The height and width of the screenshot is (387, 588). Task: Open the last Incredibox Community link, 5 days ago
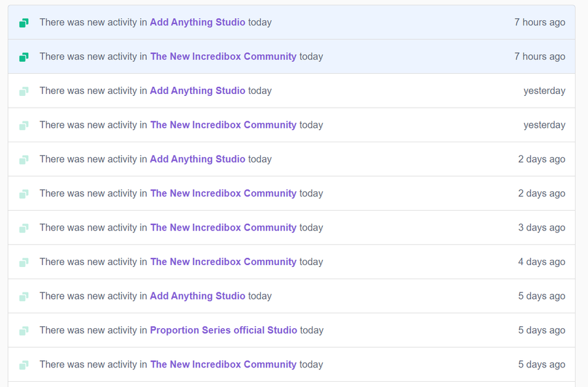click(x=223, y=364)
